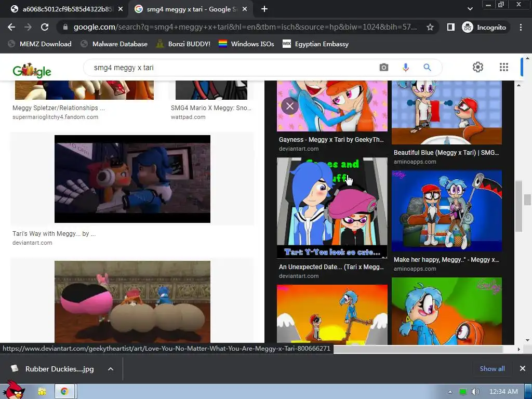
Task: Open Beautiful Blue (Meggy x Tari) thumbnail
Action: coord(446,112)
